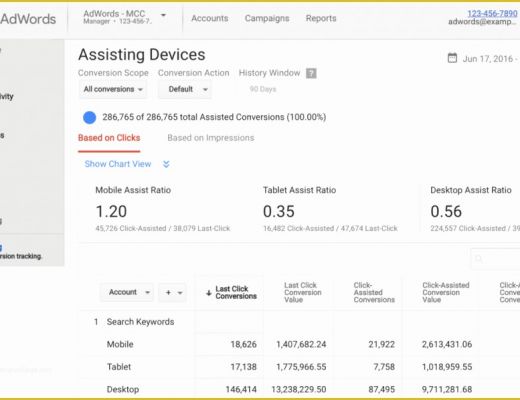
Task: Click the 123-456-7890 customer ID link
Action: [492, 13]
